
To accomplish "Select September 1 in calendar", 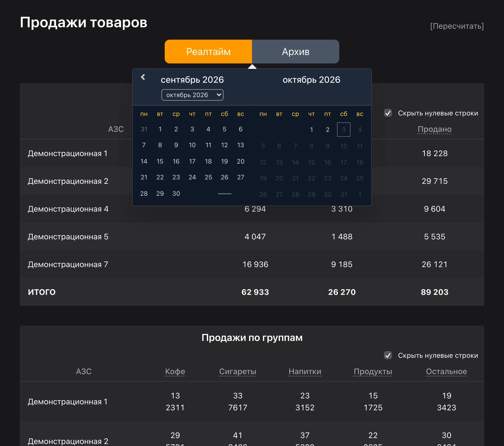I will [x=160, y=129].
